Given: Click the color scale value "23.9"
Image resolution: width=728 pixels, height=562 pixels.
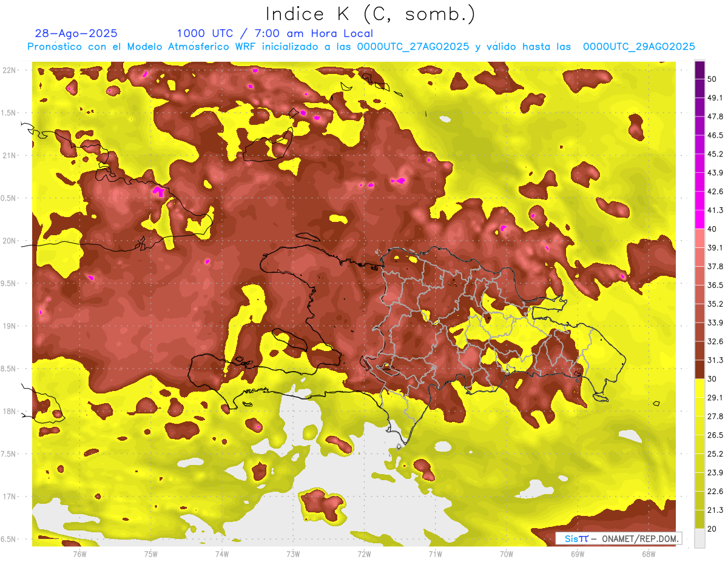Looking at the screenshot, I should (715, 473).
